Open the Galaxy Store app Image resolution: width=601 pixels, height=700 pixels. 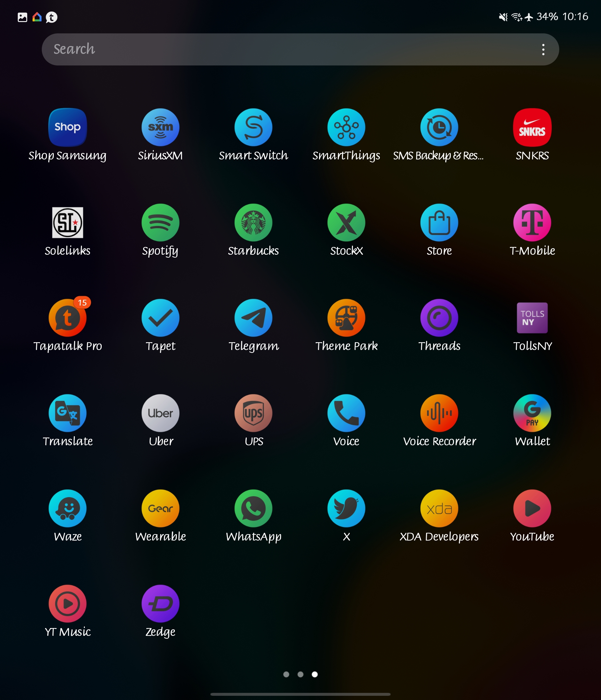[x=439, y=223]
